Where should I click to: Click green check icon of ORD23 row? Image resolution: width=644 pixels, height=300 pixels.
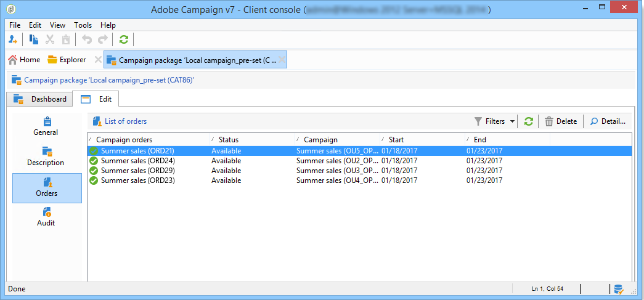(94, 180)
